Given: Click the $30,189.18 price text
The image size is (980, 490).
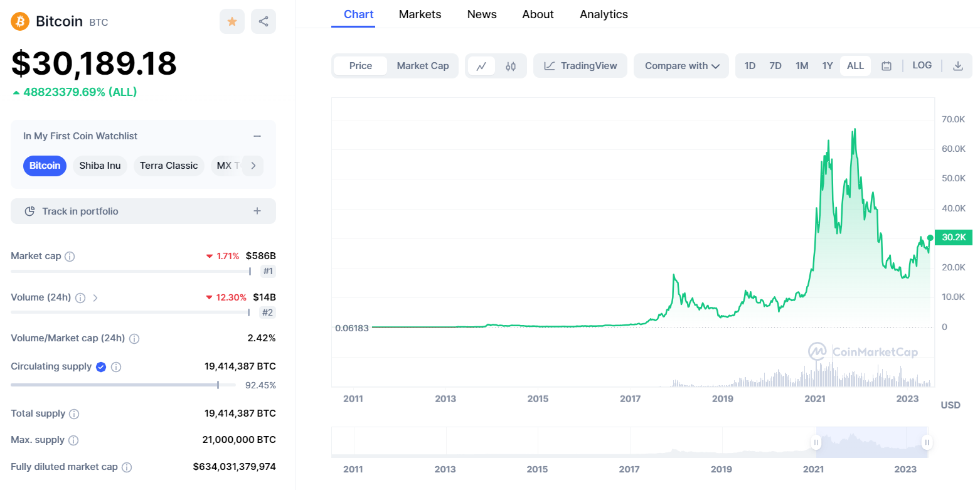Looking at the screenshot, I should coord(94,63).
